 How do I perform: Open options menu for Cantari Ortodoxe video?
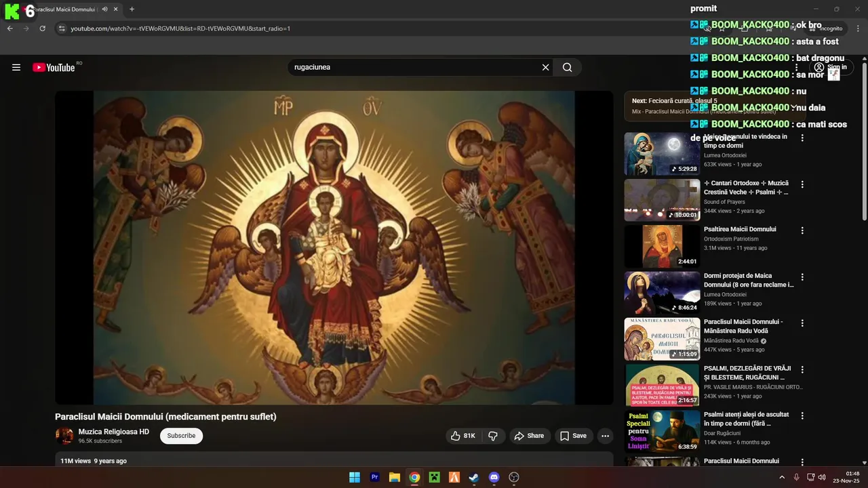(802, 184)
